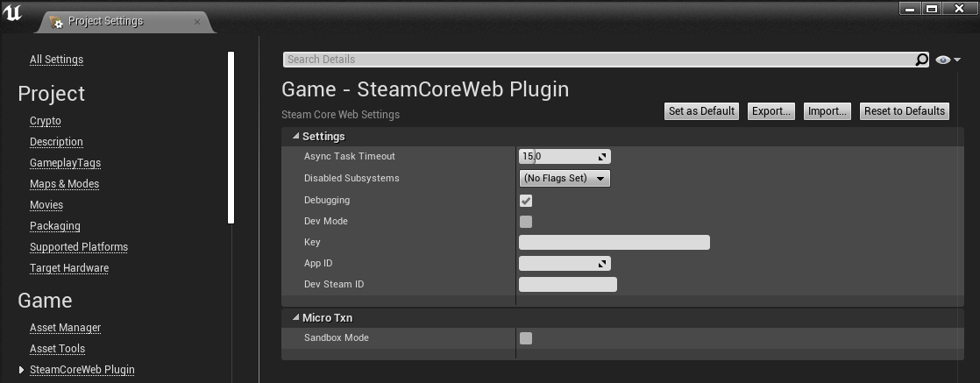The height and width of the screenshot is (383, 980).
Task: Collapse the Settings section
Action: 295,136
